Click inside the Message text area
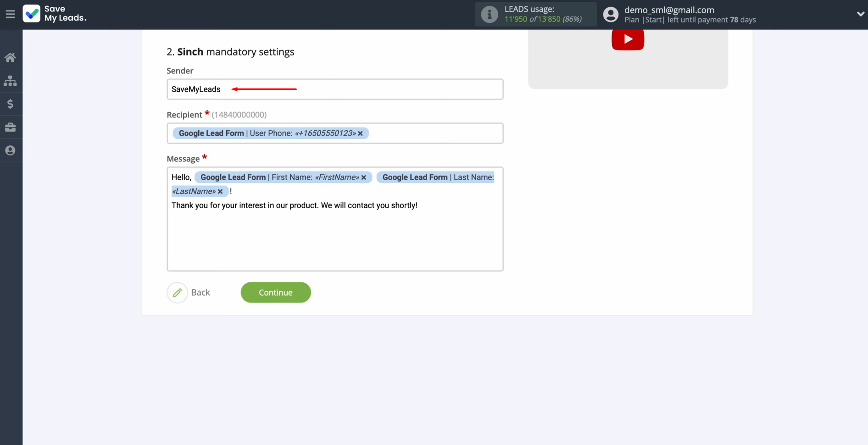This screenshot has width=868, height=445. pyautogui.click(x=335, y=219)
